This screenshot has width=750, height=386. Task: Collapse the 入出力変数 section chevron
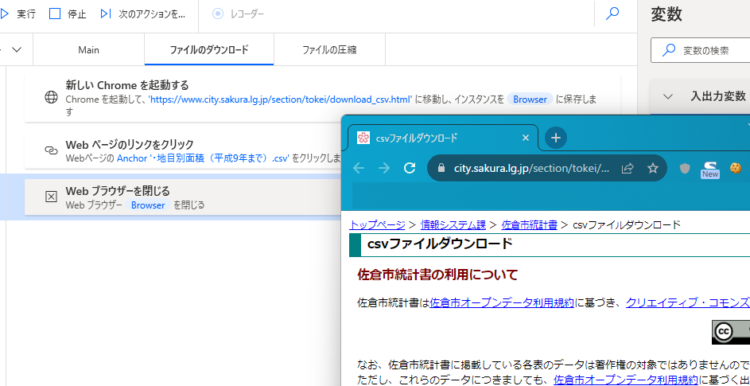pyautogui.click(x=668, y=96)
